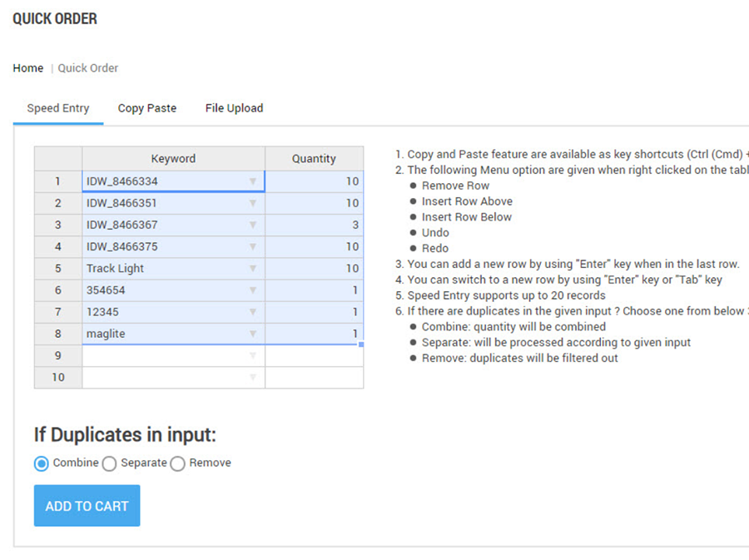Screen dimensions: 749x560
Task: Click the empty quantity cell in row 9
Action: (x=314, y=355)
